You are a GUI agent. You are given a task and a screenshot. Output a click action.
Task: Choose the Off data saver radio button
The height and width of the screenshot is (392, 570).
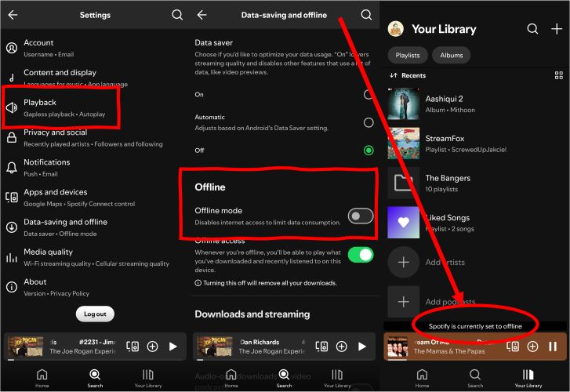click(x=368, y=150)
